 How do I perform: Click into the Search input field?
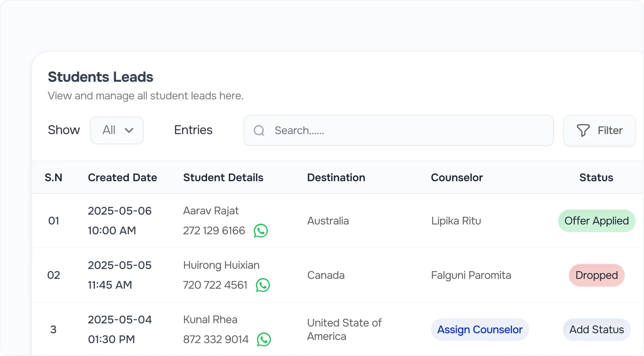[407, 130]
